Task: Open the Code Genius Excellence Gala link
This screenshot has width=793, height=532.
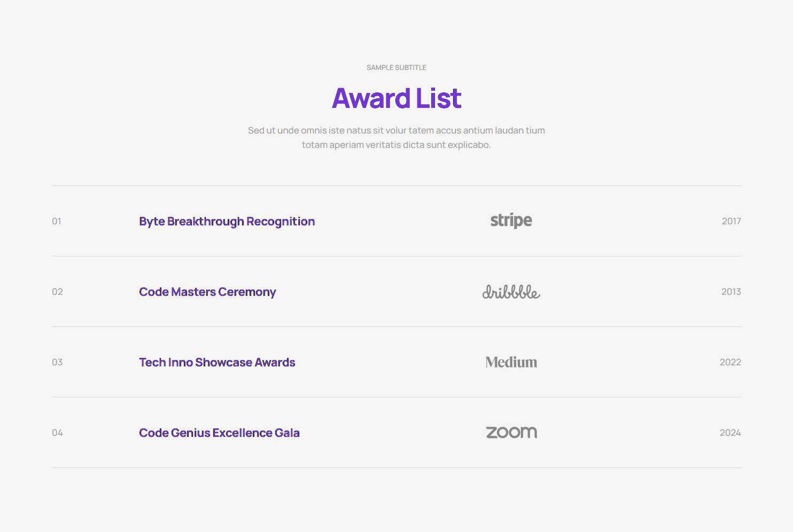Action: 219,433
